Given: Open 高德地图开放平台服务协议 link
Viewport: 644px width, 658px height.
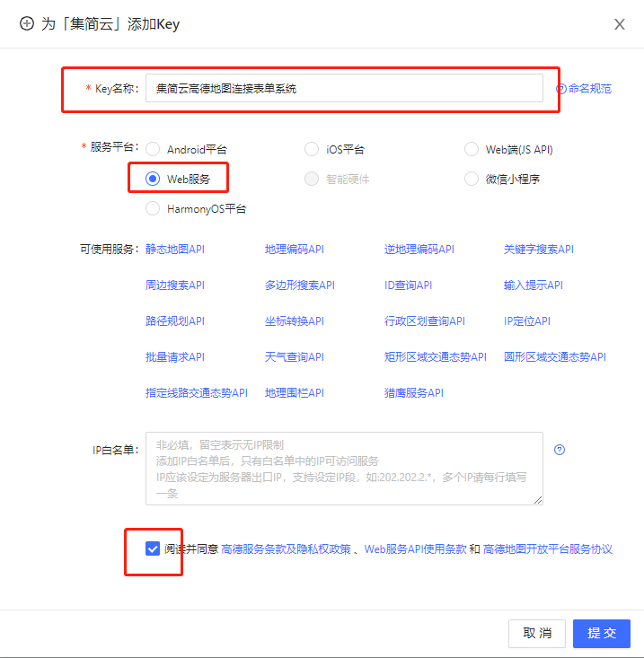Looking at the screenshot, I should coord(547,548).
